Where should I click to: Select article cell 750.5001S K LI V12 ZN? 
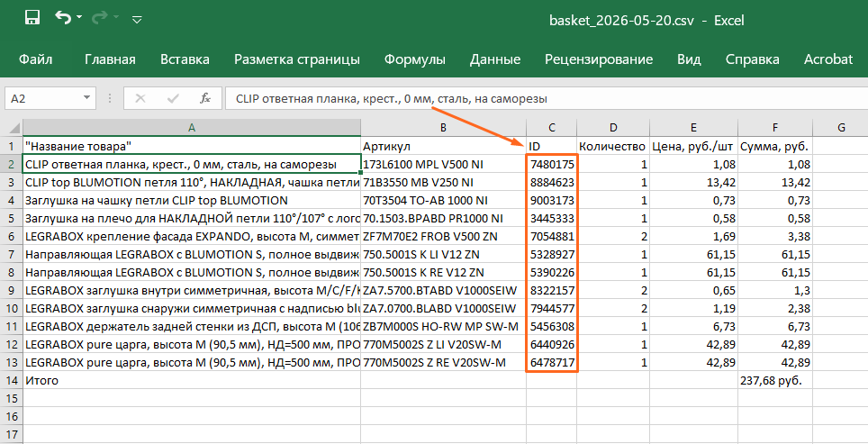click(x=443, y=254)
